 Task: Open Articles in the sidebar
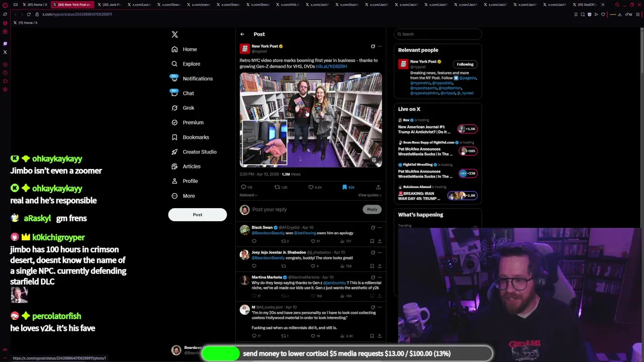click(192, 166)
